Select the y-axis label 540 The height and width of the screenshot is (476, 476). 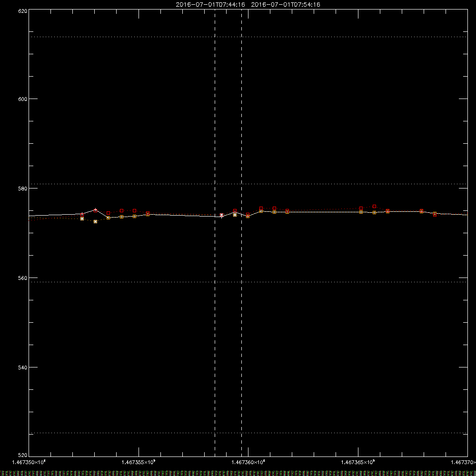click(x=23, y=367)
